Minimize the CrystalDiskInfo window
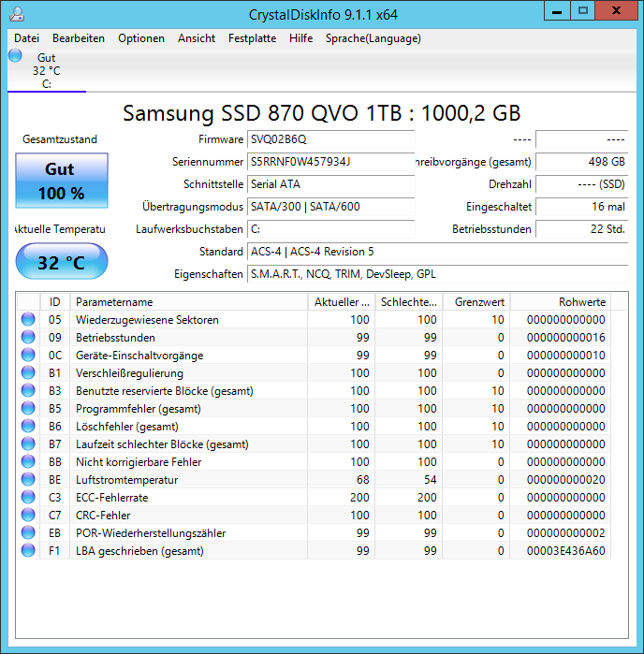Viewport: 644px width, 654px height. pos(557,10)
